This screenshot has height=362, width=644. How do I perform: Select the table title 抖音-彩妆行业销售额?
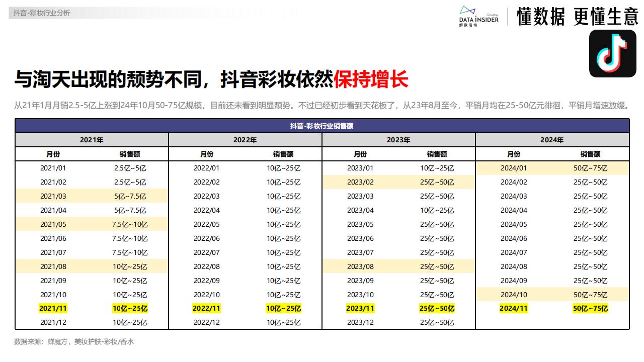pos(322,126)
